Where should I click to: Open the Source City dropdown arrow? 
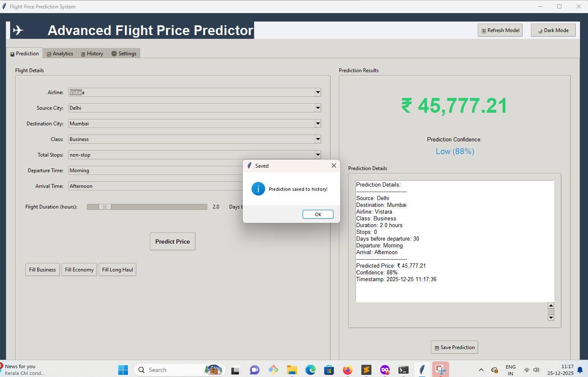coord(318,108)
